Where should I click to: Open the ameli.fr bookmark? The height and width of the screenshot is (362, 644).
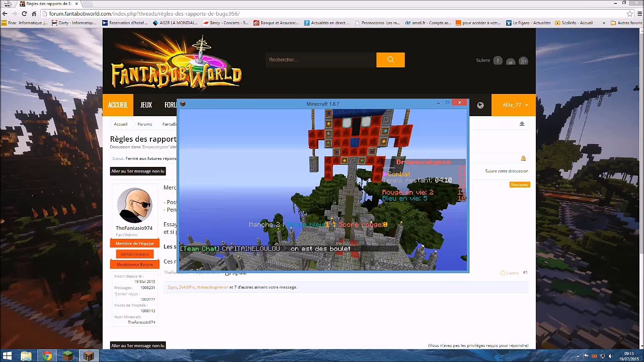coord(428,23)
